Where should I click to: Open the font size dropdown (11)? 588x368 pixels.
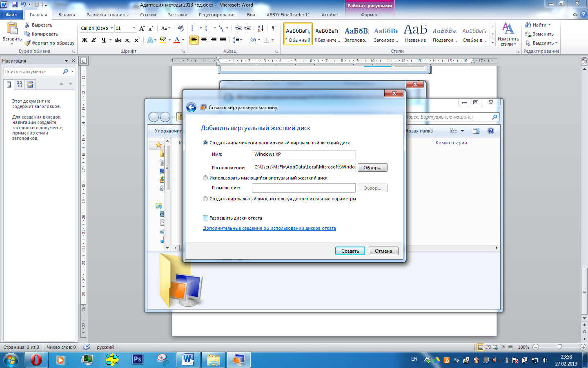point(134,28)
